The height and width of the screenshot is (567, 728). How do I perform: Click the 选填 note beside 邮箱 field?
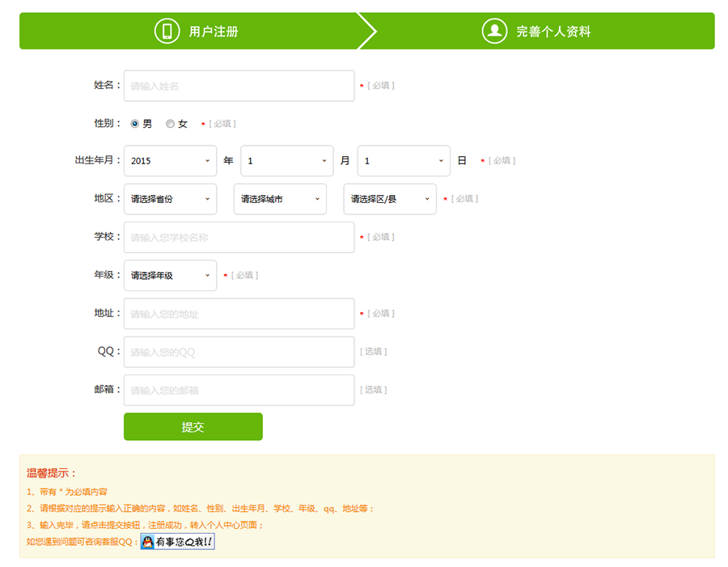[x=373, y=390]
